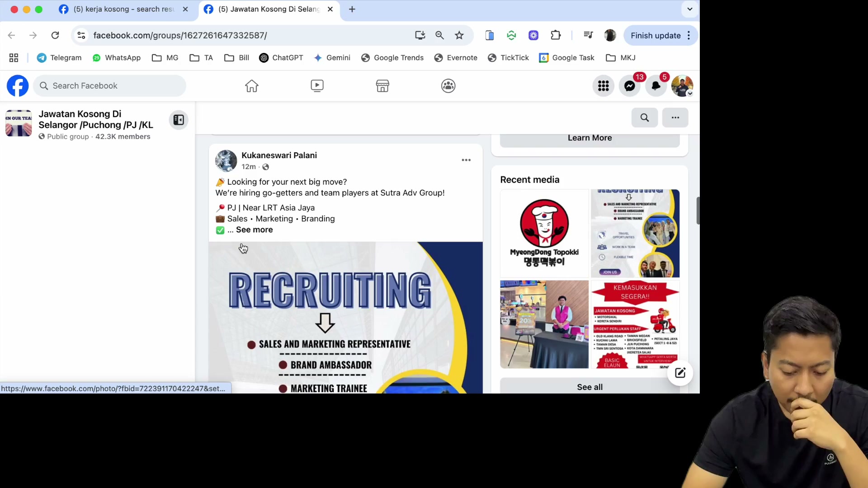Open Facebook Marketplace icon
Viewport: 868px width, 488px height.
[x=382, y=86]
